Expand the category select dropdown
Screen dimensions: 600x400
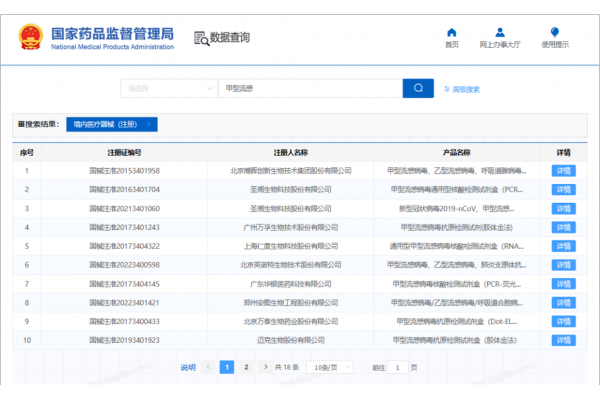tap(168, 88)
